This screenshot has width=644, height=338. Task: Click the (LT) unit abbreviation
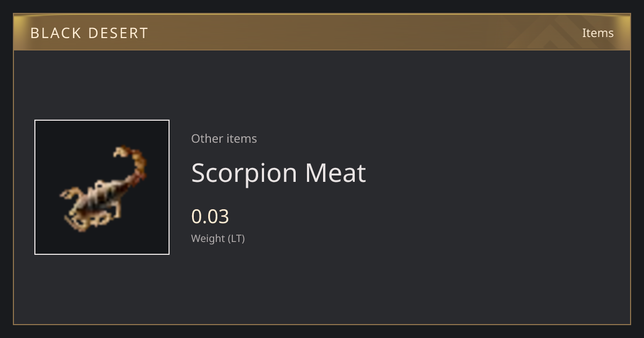(x=236, y=238)
